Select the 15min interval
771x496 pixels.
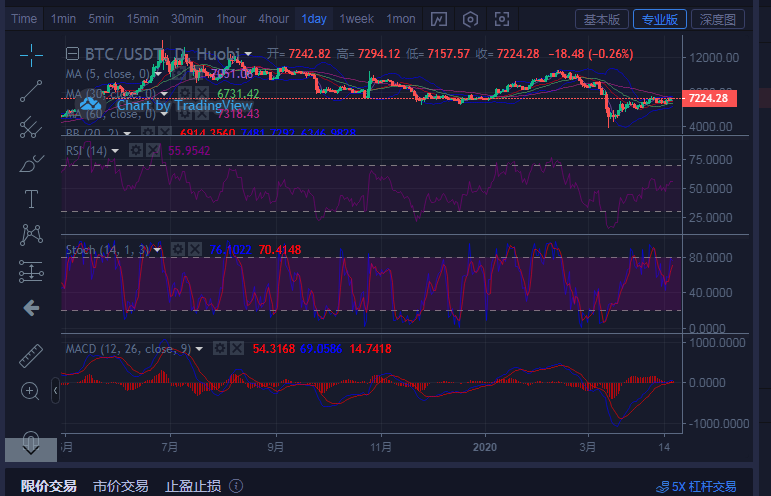click(x=143, y=19)
